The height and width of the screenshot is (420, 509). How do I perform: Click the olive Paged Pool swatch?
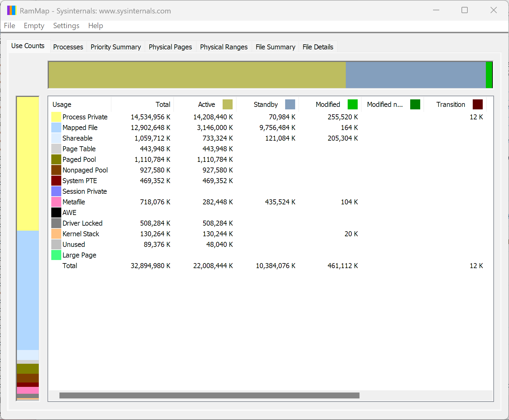(x=56, y=159)
